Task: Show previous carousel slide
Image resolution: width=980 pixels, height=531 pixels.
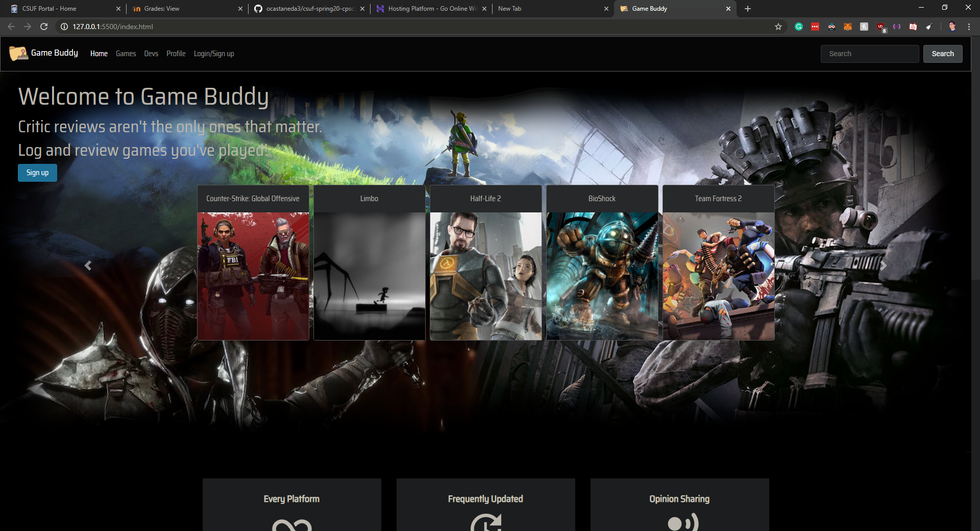Action: [88, 265]
